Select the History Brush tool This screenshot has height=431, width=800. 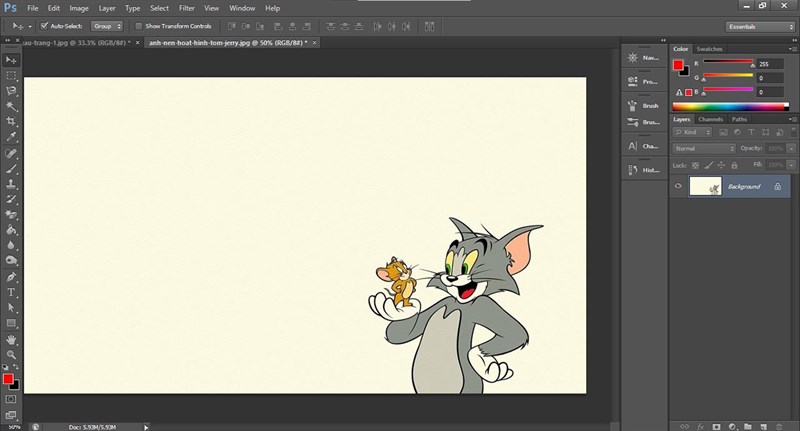(x=11, y=199)
